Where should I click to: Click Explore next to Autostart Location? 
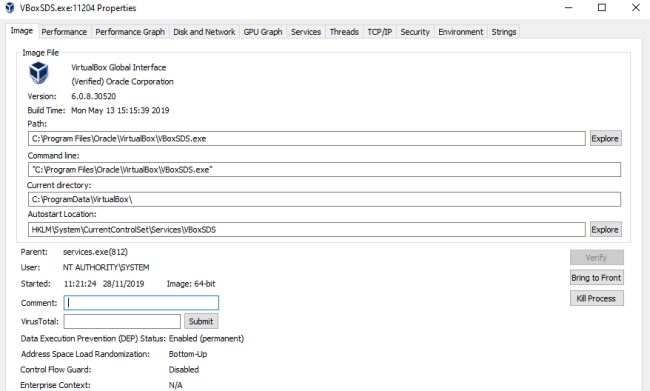[x=605, y=229]
